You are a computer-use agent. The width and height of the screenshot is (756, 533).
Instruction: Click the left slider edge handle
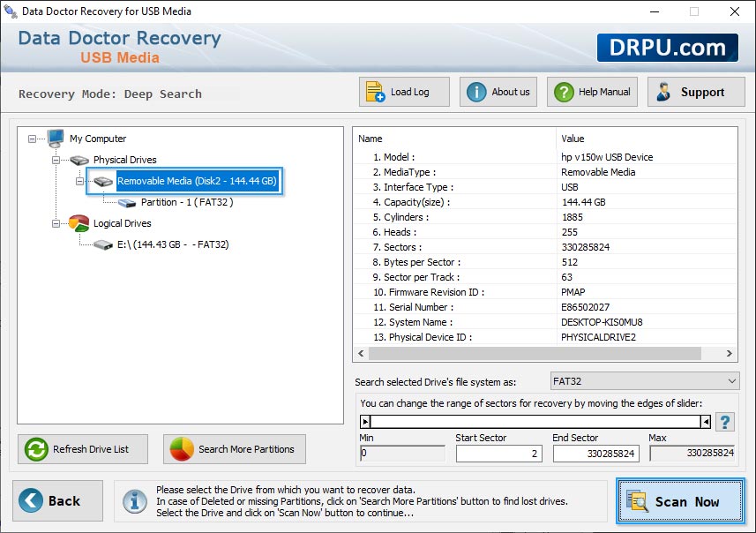(365, 422)
